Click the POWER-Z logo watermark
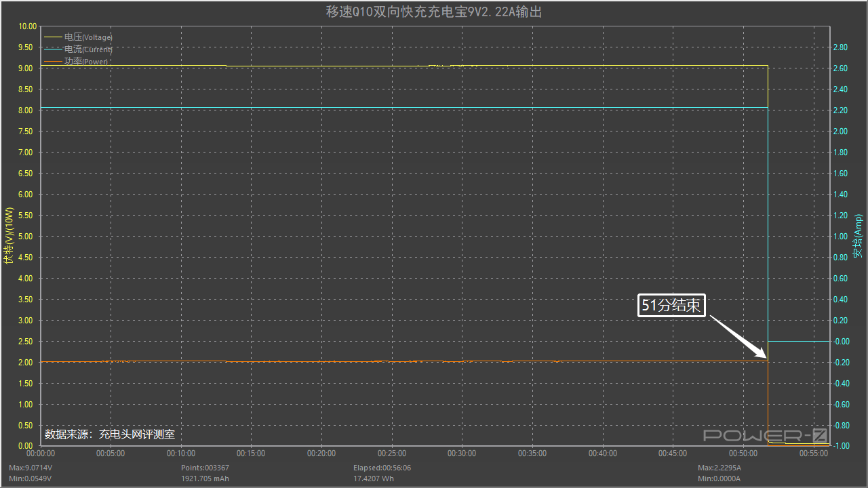This screenshot has width=868, height=488. click(x=765, y=436)
